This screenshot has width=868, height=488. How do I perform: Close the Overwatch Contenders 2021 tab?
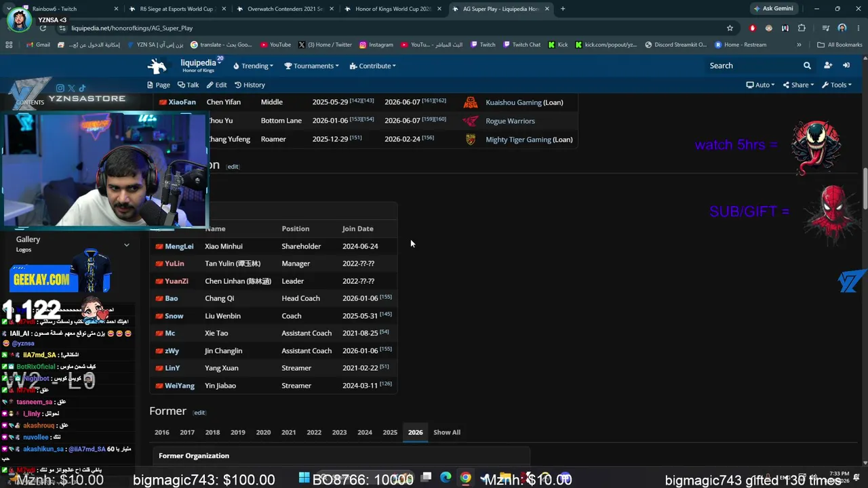332,9
